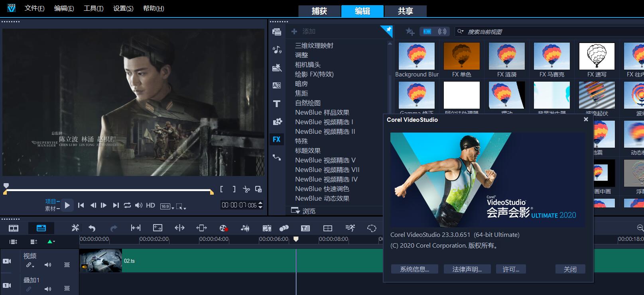Open the search options magnifier dropdown
The width and height of the screenshot is (644, 295).
tap(461, 31)
